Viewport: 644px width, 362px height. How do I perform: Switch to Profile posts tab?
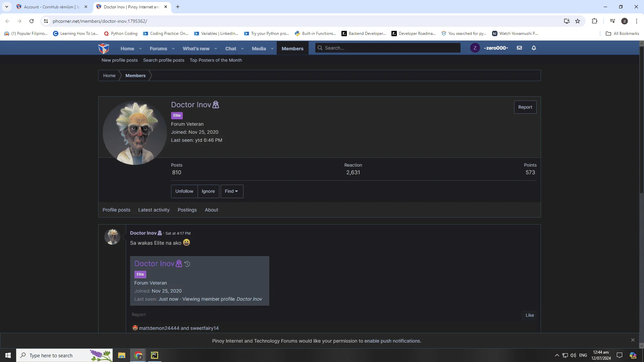(x=116, y=210)
